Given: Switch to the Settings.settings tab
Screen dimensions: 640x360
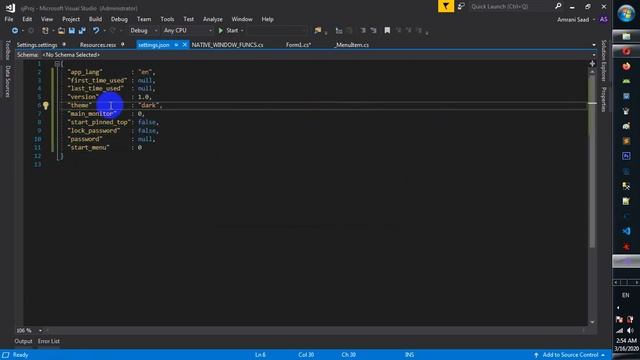Looking at the screenshot, I should click(x=37, y=45).
